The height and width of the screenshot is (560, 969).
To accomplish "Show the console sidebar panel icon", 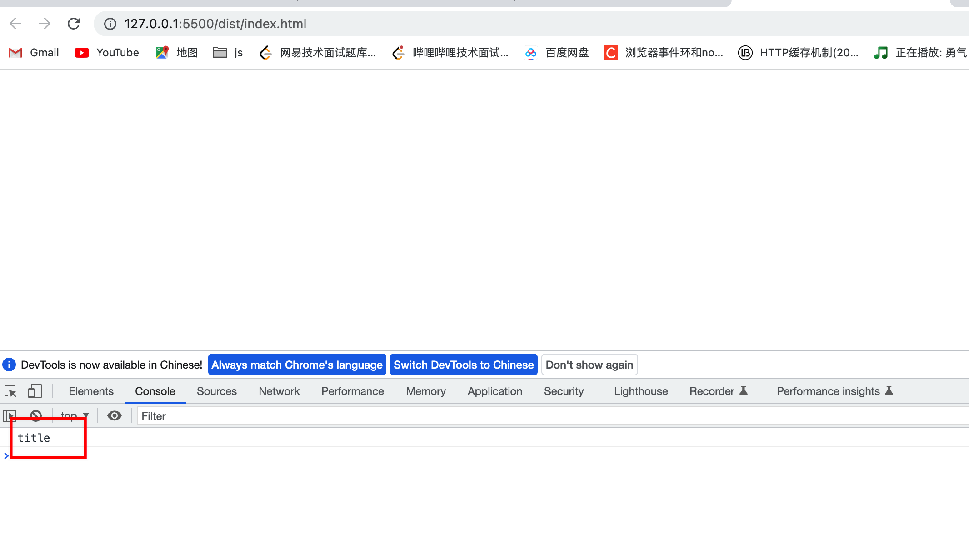I will point(10,415).
